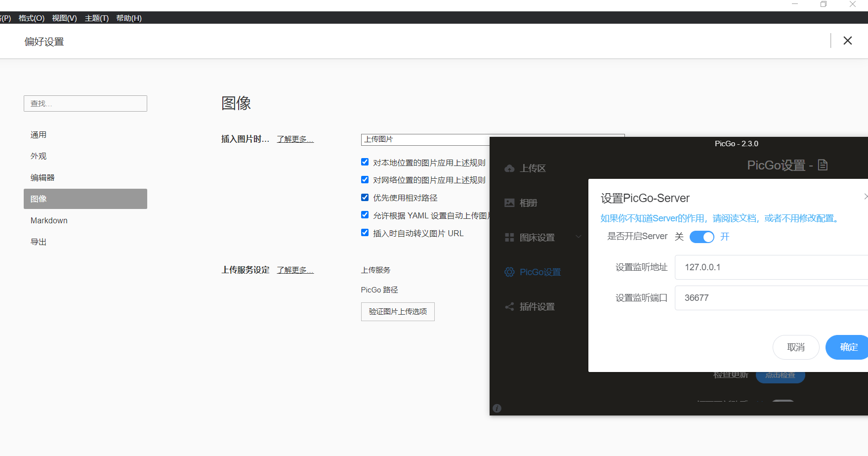The image size is (868, 456).
Task: Select 通用 in the preferences sidebar
Action: 85,135
